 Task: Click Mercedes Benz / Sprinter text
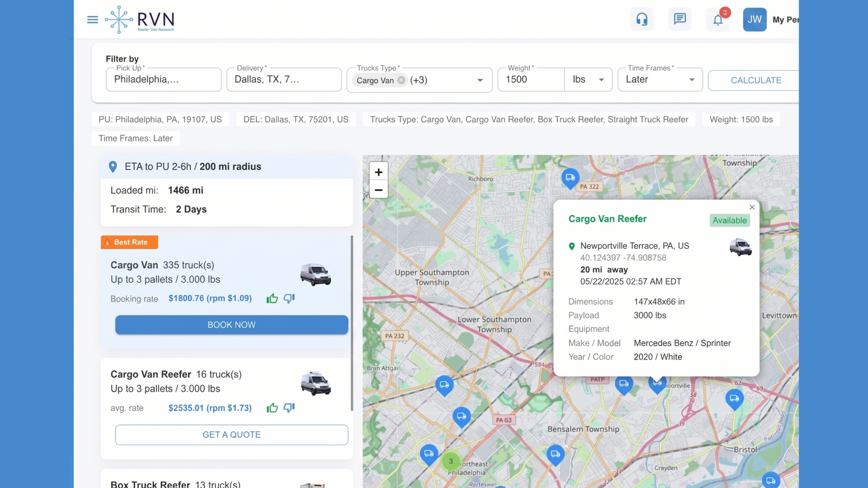pyautogui.click(x=682, y=343)
